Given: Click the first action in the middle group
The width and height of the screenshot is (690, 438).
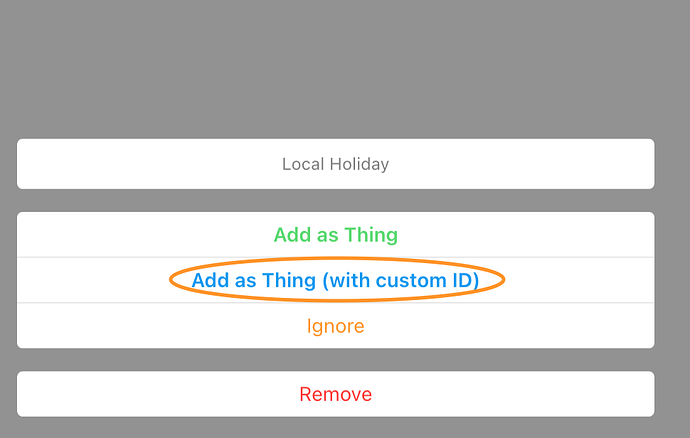Looking at the screenshot, I should (x=335, y=235).
